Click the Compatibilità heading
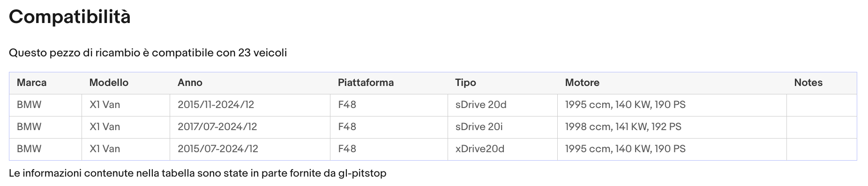The image size is (868, 186). point(70,17)
